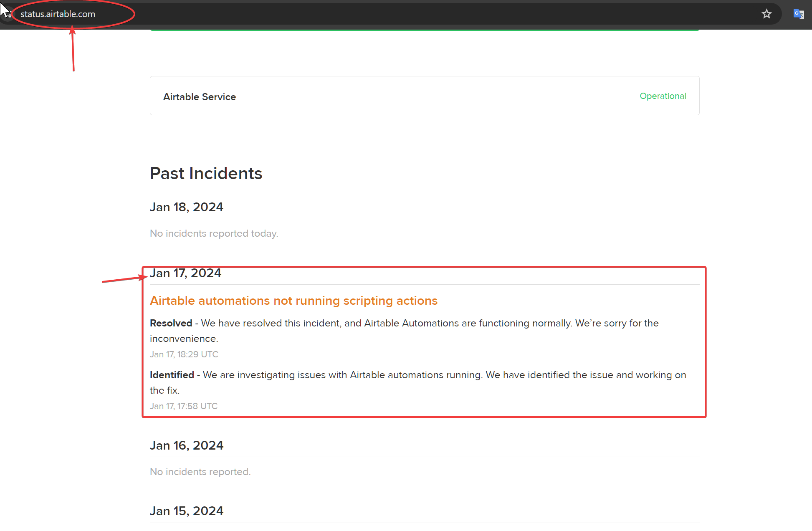The width and height of the screenshot is (812, 531).
Task: Click the No incidents reported today text
Action: point(214,233)
